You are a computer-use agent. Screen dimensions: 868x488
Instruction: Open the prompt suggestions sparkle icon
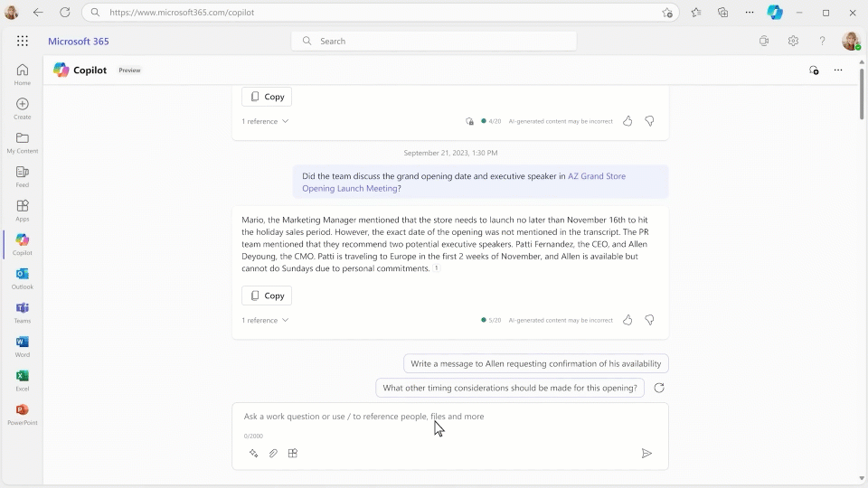(253, 453)
